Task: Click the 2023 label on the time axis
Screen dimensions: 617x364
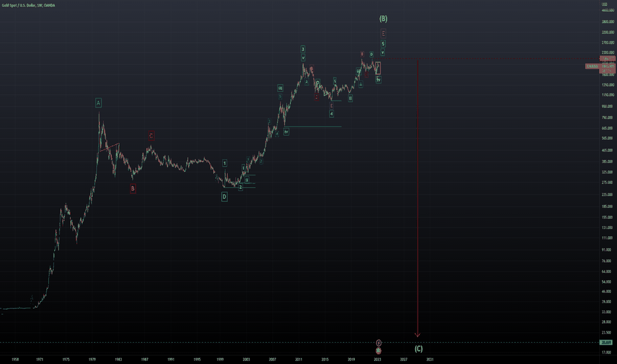Action: click(x=377, y=359)
